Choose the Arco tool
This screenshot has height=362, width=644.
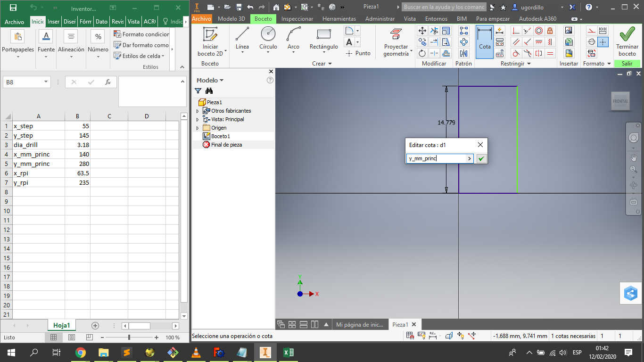coord(293,34)
